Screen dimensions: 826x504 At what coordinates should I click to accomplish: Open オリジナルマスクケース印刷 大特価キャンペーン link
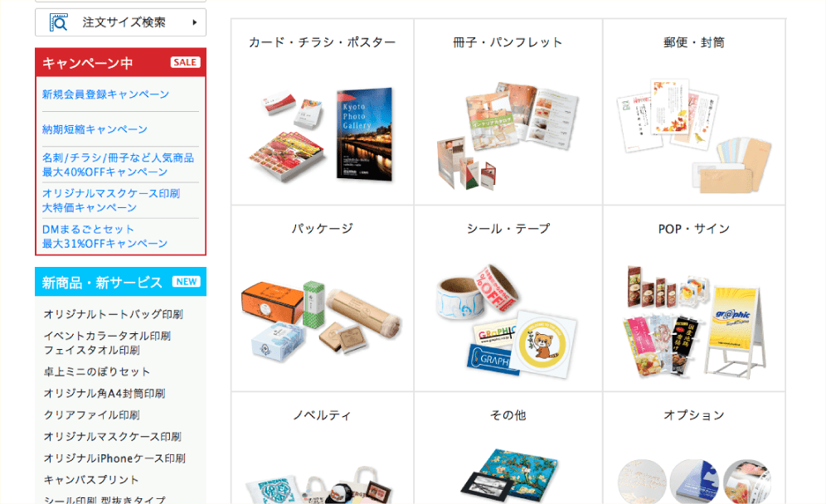pos(111,201)
